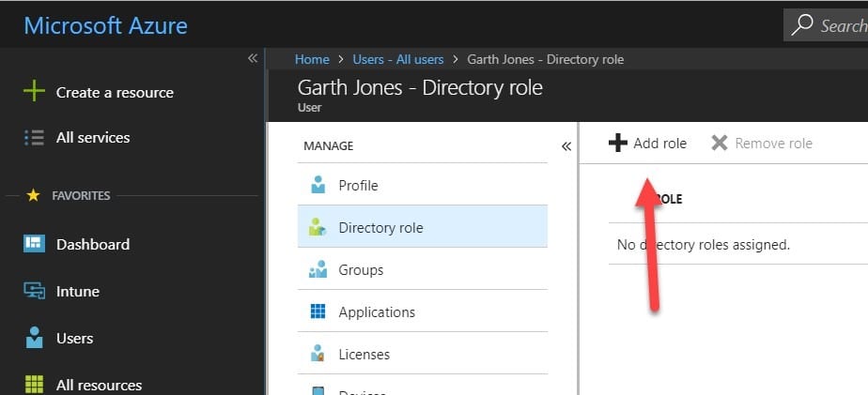Click the Garth Jones - Directory role breadcrumb
868x395 pixels.
tap(545, 59)
